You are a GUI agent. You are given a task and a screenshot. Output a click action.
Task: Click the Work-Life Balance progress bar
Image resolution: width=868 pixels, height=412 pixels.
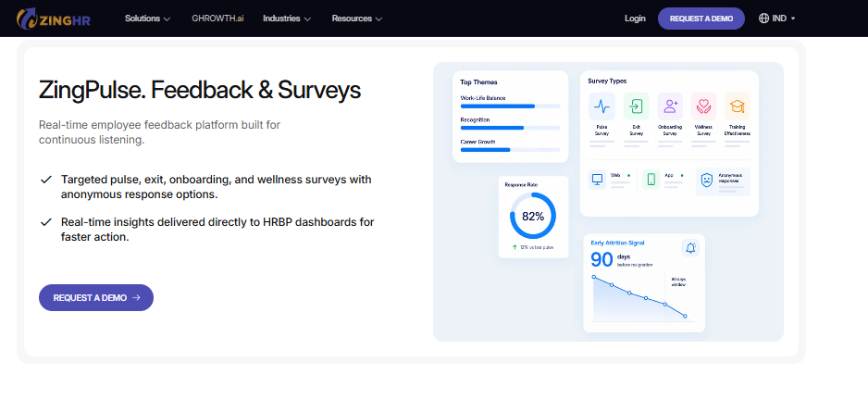click(x=511, y=106)
